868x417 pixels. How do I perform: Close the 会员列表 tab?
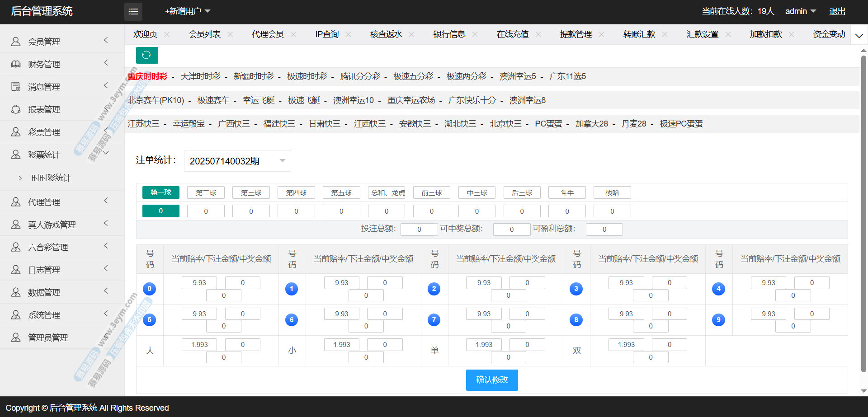pos(230,34)
